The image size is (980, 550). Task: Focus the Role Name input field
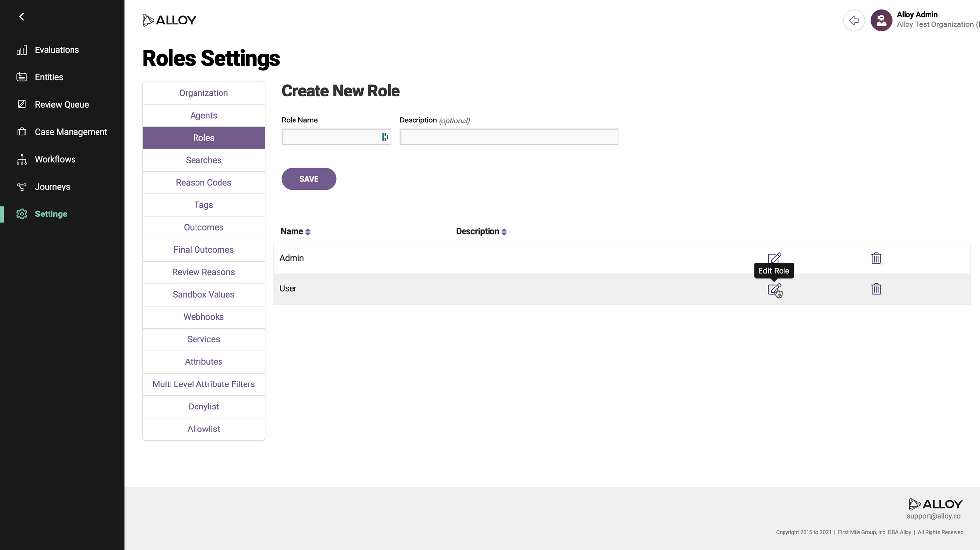[x=331, y=137]
